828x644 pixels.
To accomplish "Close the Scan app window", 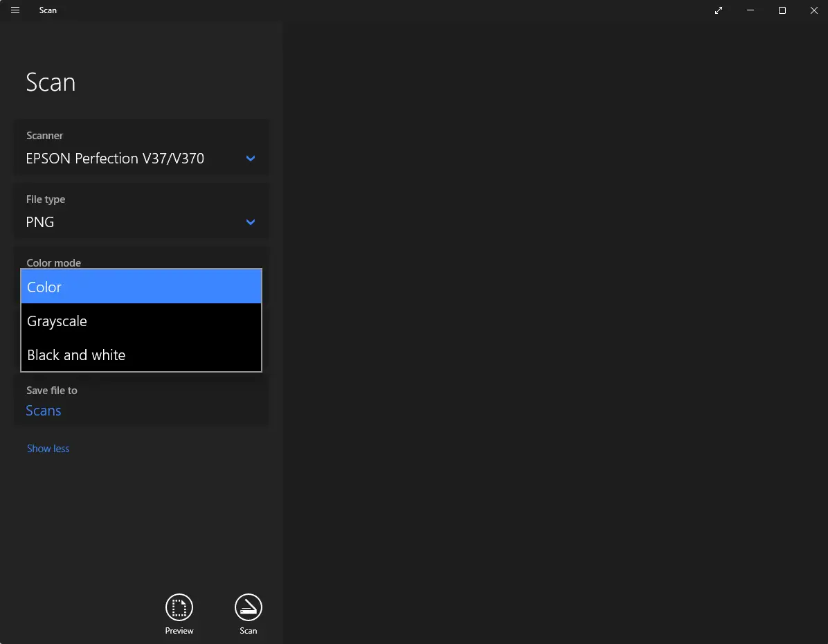I will click(814, 10).
